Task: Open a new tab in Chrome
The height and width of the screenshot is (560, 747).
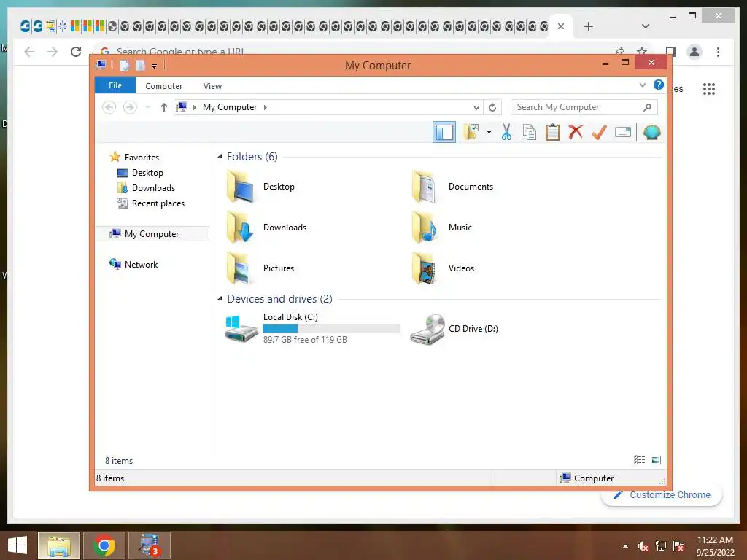Action: pos(589,26)
